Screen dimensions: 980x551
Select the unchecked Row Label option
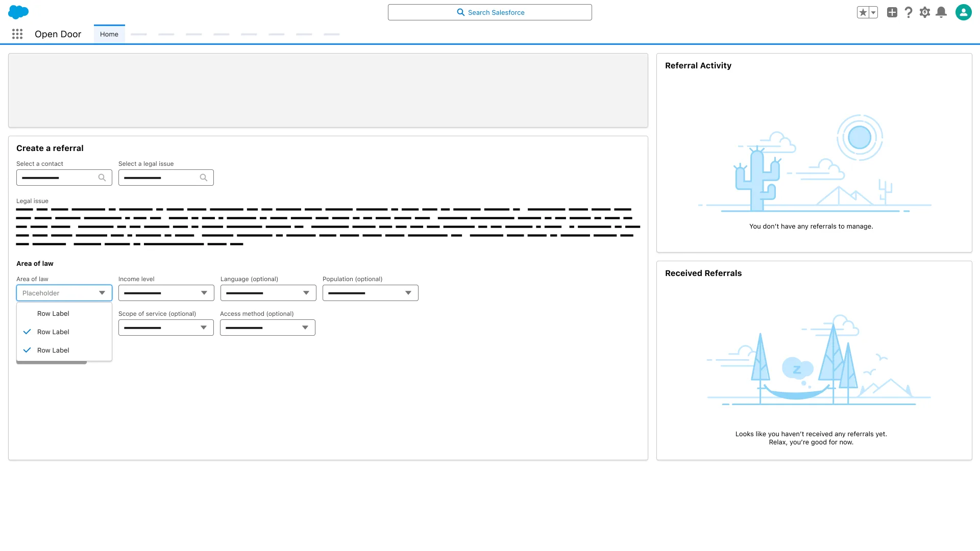64,314
